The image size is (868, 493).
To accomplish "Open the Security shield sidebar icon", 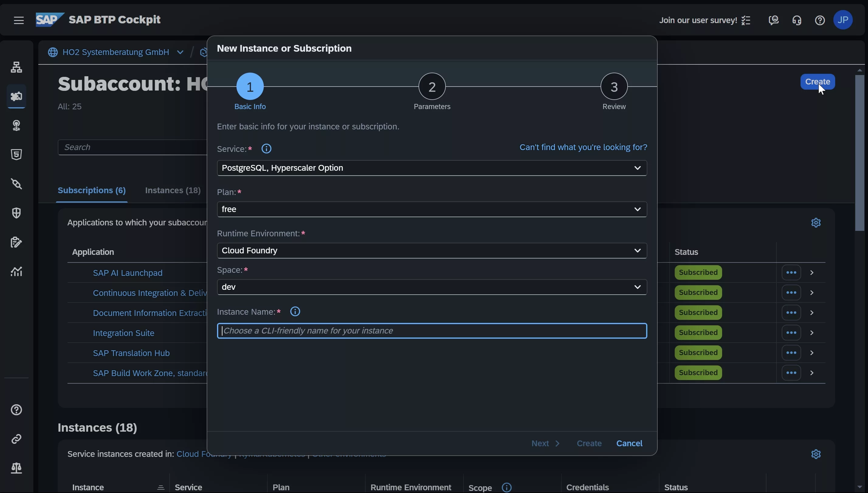I will tap(16, 213).
